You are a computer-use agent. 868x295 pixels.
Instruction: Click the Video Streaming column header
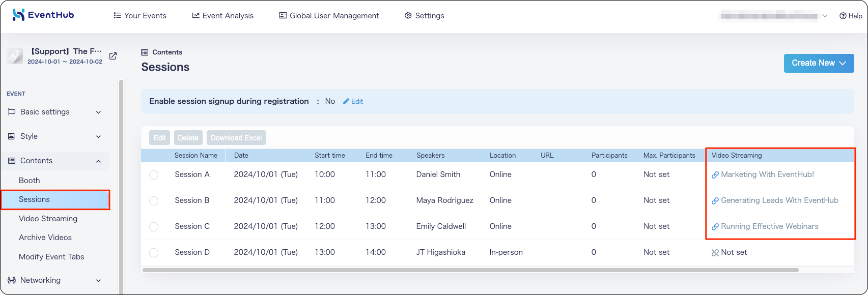tap(737, 156)
